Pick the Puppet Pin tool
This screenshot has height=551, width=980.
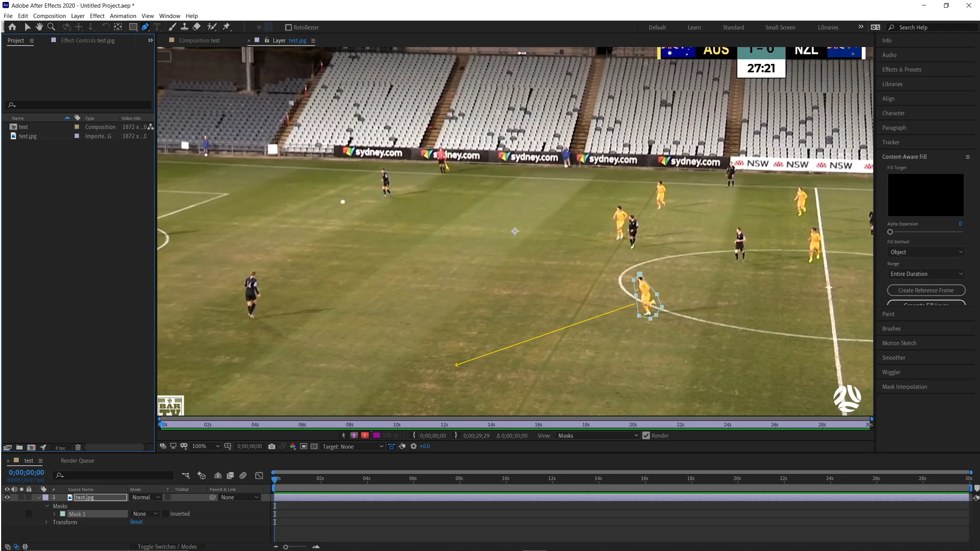pos(227,27)
